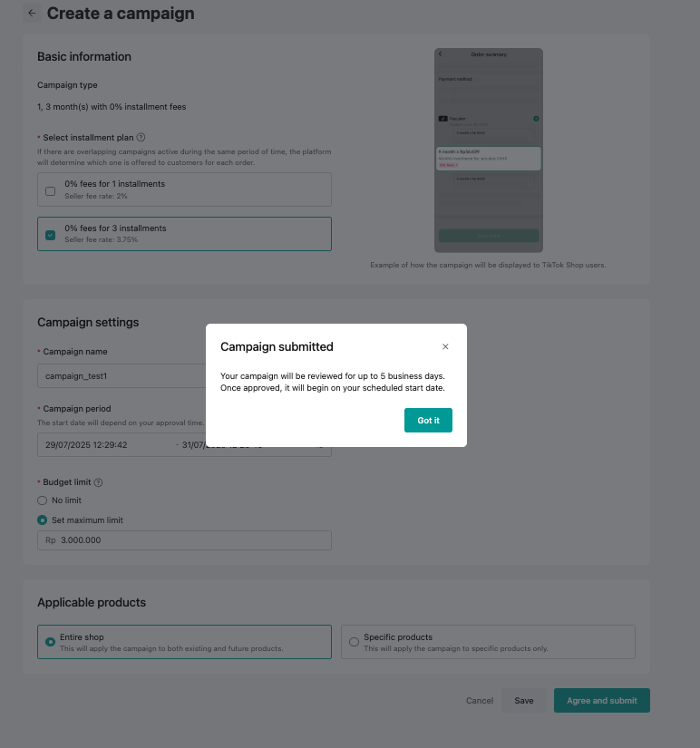The height and width of the screenshot is (748, 700).
Task: Click the Campaign name input field
Action: [x=122, y=375]
